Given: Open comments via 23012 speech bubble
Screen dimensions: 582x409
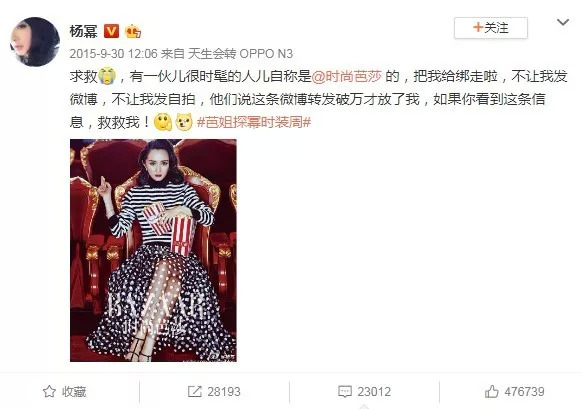Looking at the screenshot, I should pyautogui.click(x=345, y=392).
